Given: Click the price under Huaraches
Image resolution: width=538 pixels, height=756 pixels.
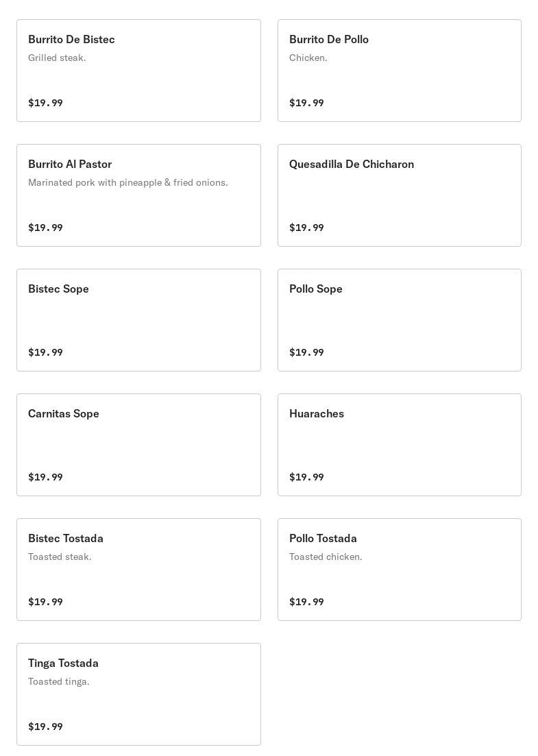Looking at the screenshot, I should [x=306, y=477].
